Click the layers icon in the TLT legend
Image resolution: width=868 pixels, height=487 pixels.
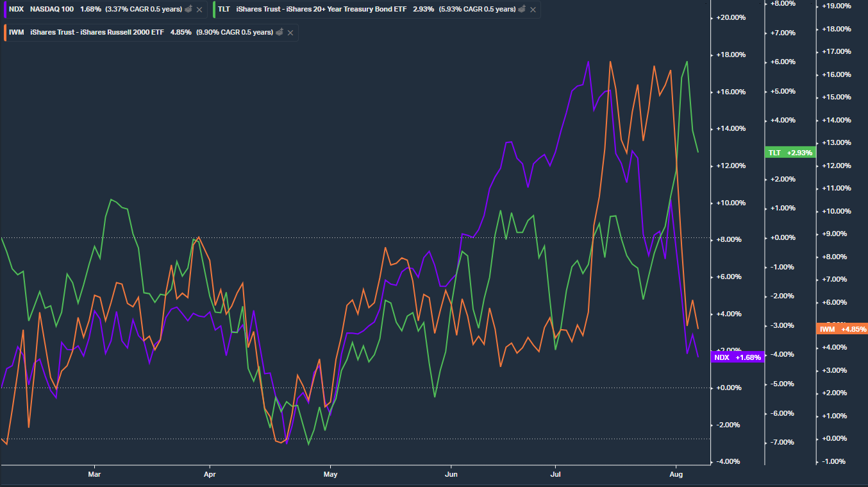click(x=523, y=10)
